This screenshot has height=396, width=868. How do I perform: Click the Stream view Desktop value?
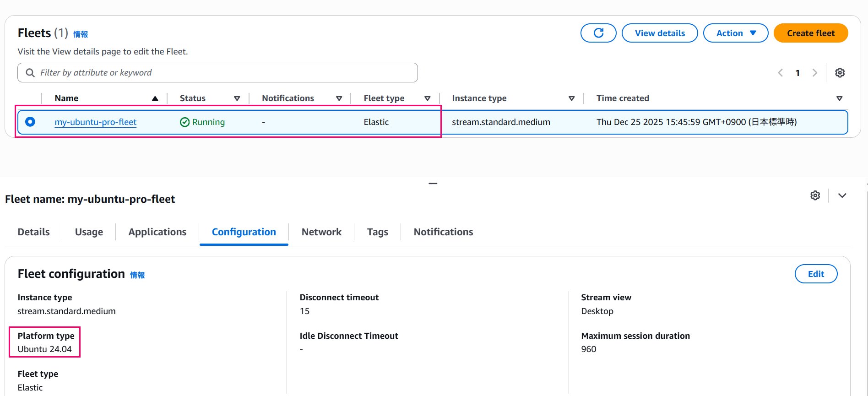pyautogui.click(x=597, y=311)
